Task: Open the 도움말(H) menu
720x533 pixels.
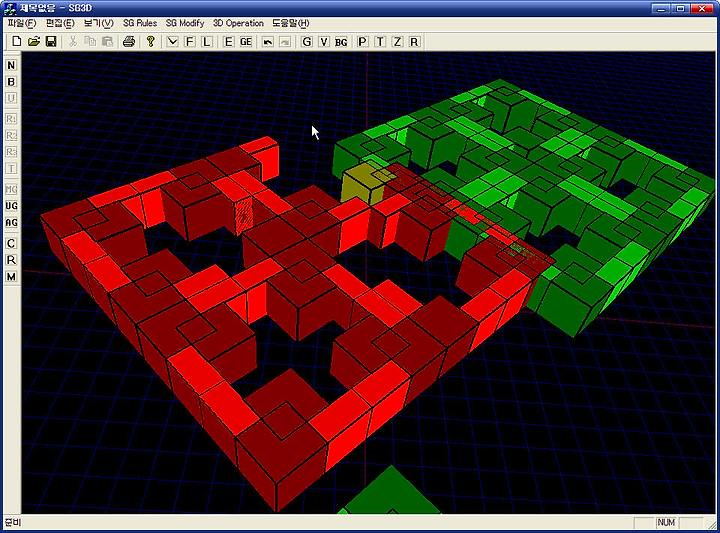Action: tap(291, 23)
